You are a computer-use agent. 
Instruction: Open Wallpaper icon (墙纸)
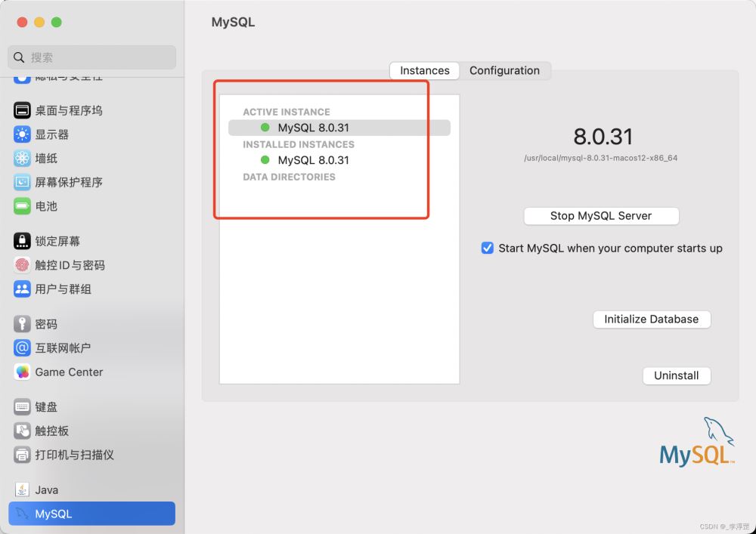pos(22,158)
